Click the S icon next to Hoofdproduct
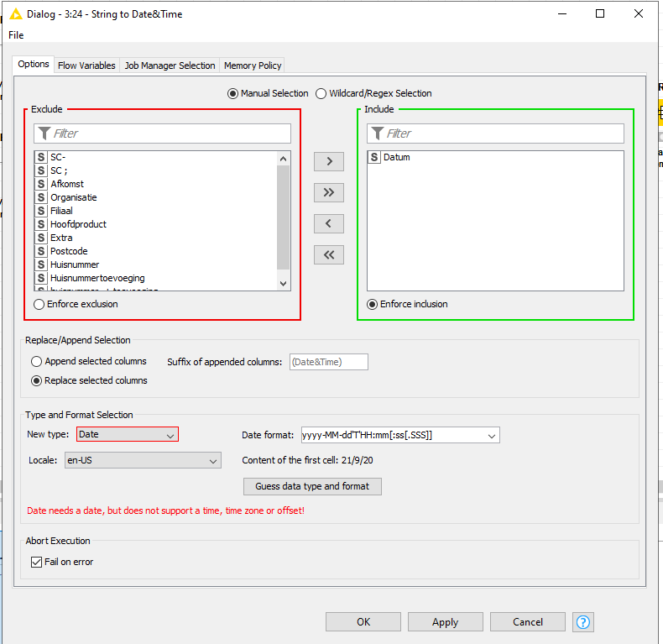Screen dimensions: 663x644 40,224
